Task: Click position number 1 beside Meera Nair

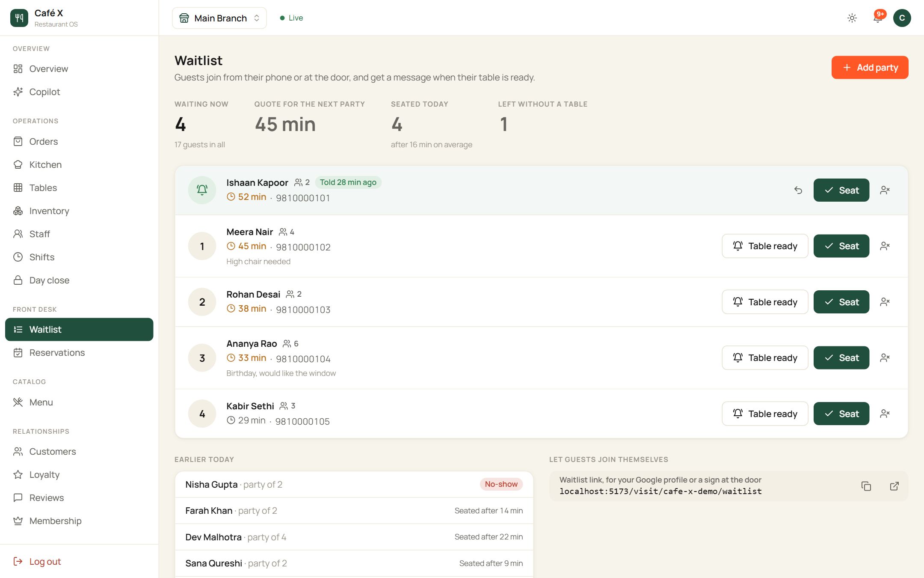Action: click(202, 246)
